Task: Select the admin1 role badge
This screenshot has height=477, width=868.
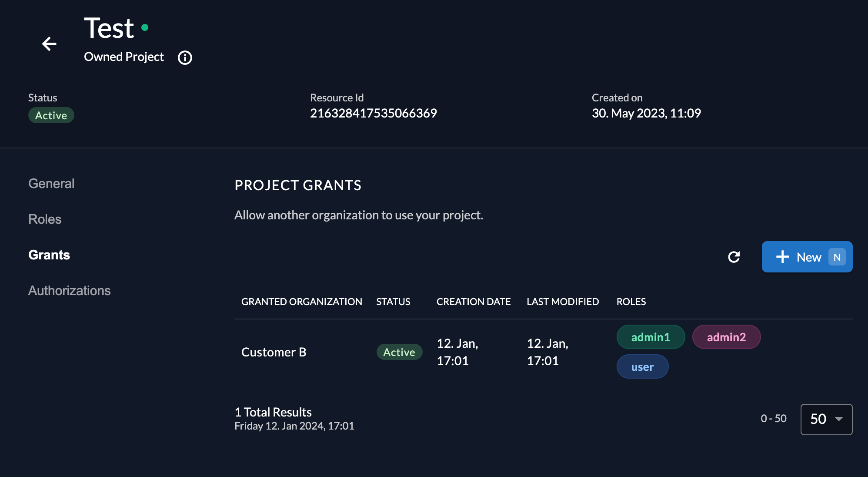Action: click(651, 336)
